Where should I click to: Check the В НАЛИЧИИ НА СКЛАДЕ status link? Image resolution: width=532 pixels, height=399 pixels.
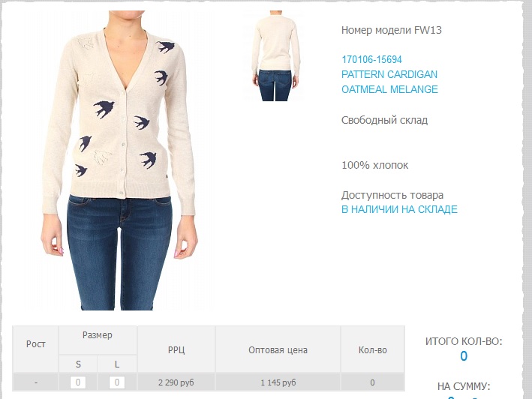pyautogui.click(x=399, y=209)
